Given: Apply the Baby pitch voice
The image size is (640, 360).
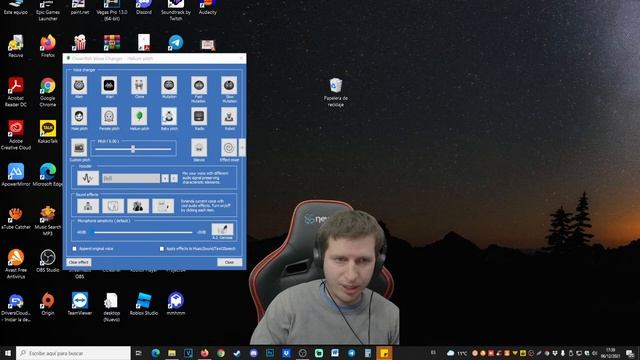Looking at the screenshot, I should 169,117.
